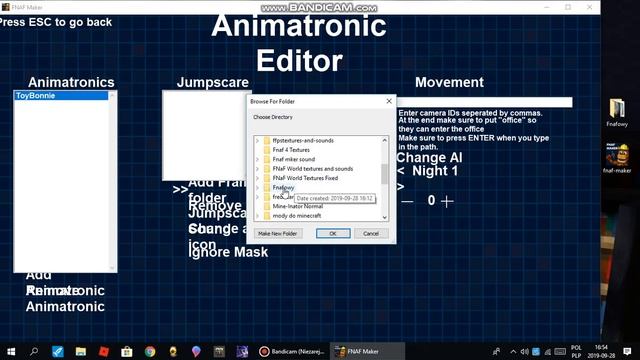Click the folder list scroll-down arrow
This screenshot has height=360, width=640.
pos(384,217)
